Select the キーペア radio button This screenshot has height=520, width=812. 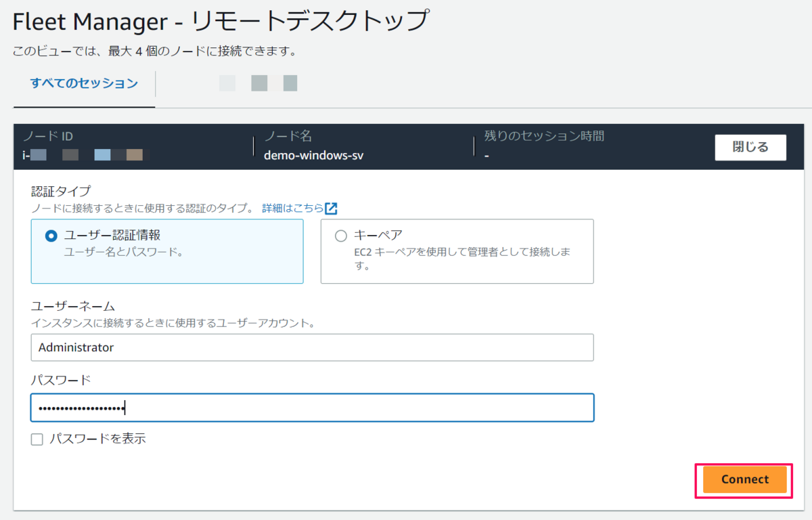[341, 236]
